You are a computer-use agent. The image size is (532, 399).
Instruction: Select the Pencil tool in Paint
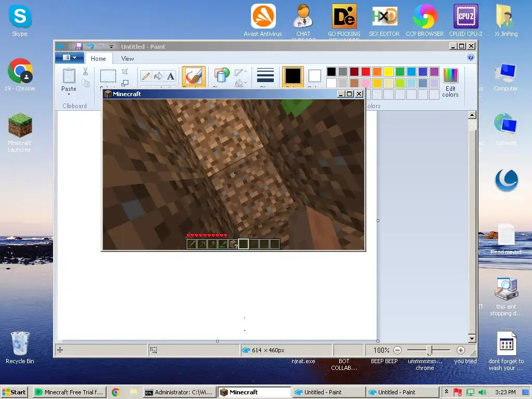(x=146, y=76)
